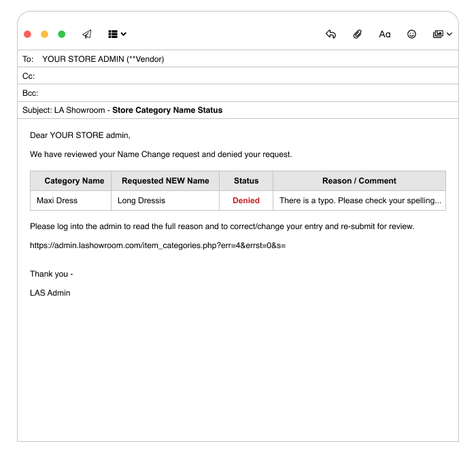This screenshot has height=454, width=476.
Task: Focus the Bcc address field
Action: tap(238, 93)
